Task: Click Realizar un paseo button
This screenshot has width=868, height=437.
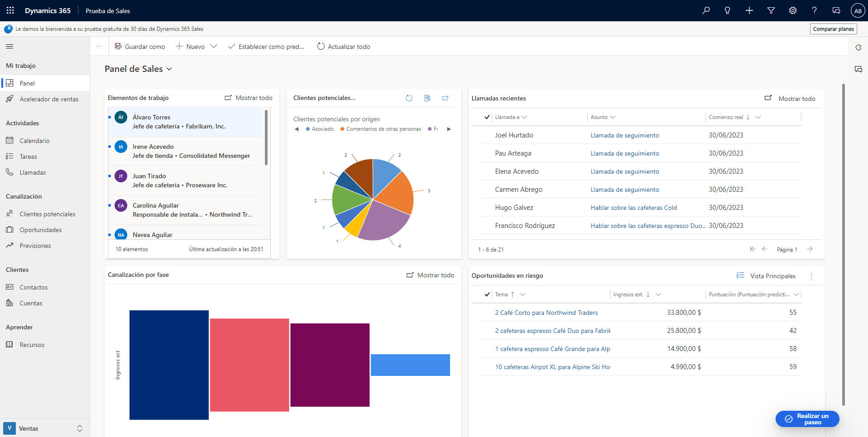Action: [807, 419]
